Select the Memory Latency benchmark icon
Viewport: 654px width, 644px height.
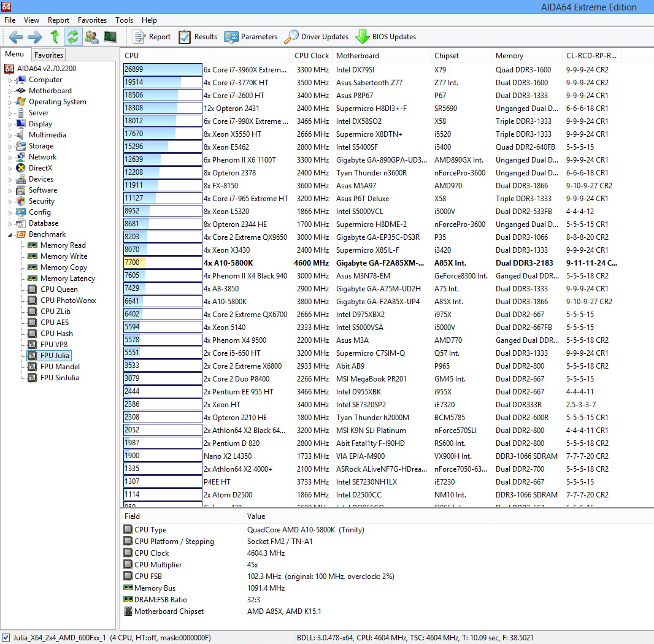point(33,278)
